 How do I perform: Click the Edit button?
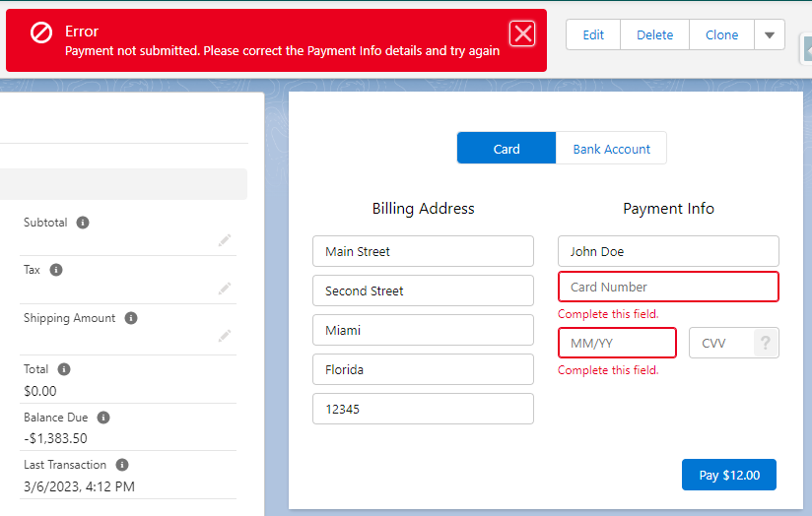[593, 34]
